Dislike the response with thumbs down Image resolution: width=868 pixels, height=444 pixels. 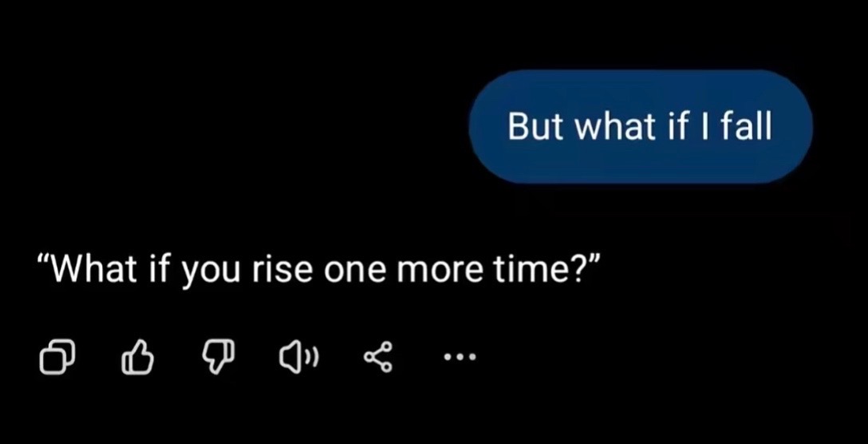(218, 358)
